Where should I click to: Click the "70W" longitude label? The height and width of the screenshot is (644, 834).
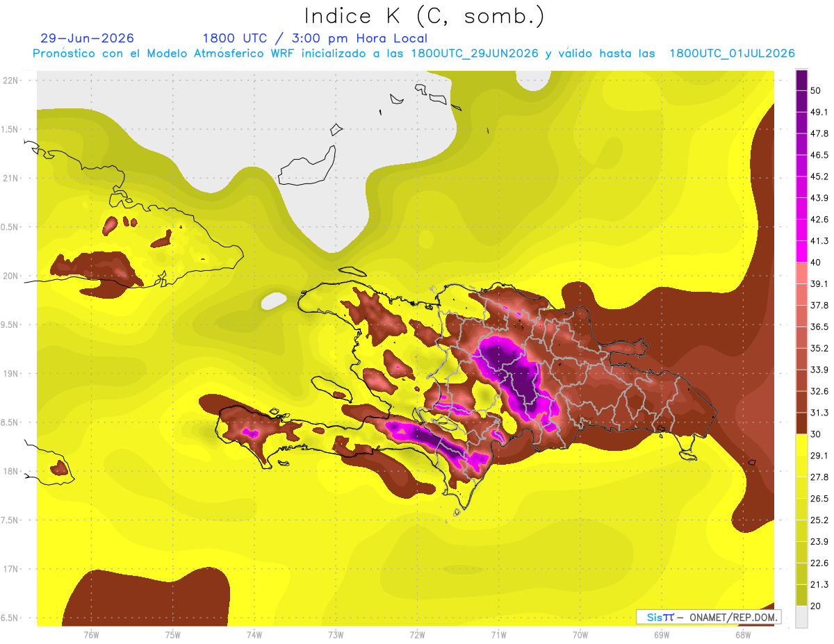tap(580, 634)
